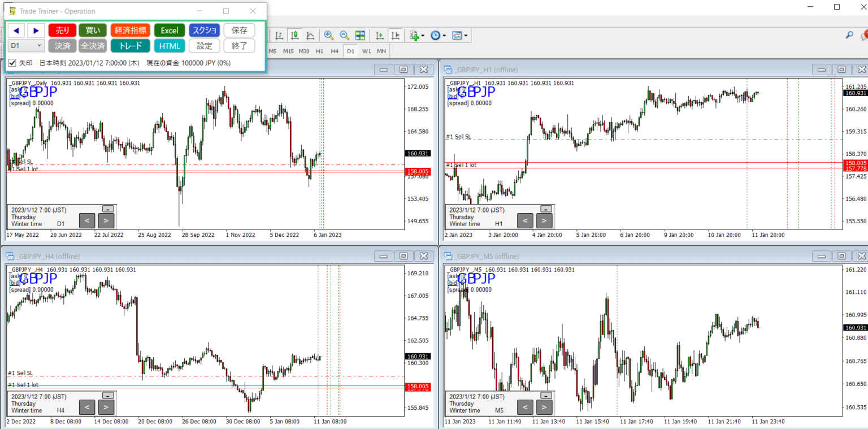Open a new chart via the New Chart icon
The width and height of the screenshot is (868, 429).
(414, 35)
